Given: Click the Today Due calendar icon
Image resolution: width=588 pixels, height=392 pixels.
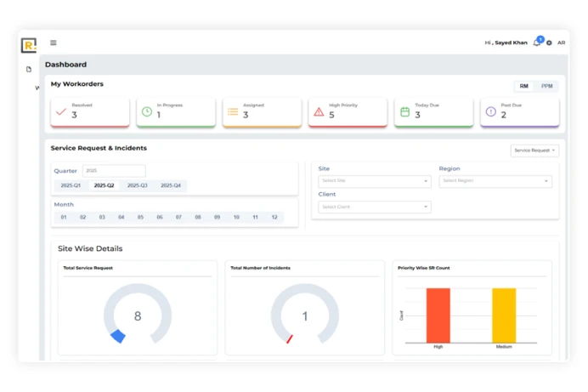Looking at the screenshot, I should pyautogui.click(x=404, y=111).
